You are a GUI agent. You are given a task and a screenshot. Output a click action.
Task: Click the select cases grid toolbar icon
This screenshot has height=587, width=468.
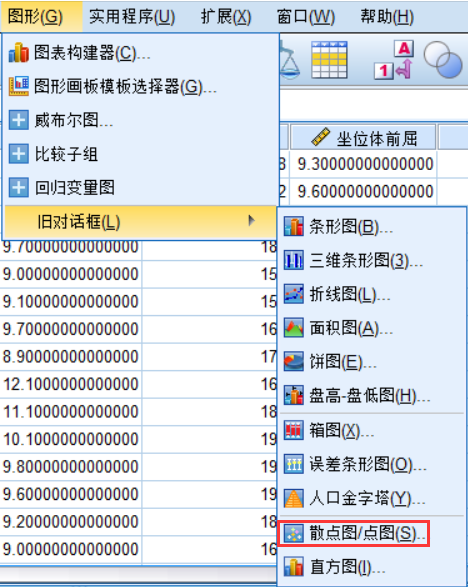pos(329,60)
